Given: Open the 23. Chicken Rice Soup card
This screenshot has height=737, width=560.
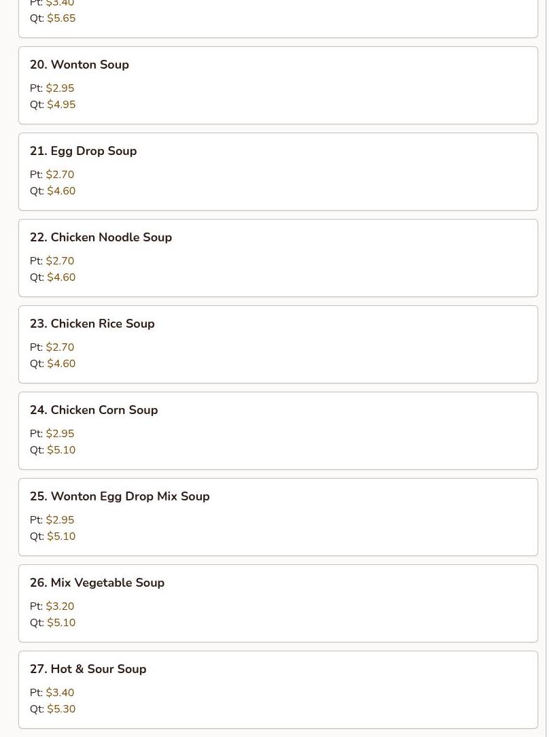Looking at the screenshot, I should point(278,344).
